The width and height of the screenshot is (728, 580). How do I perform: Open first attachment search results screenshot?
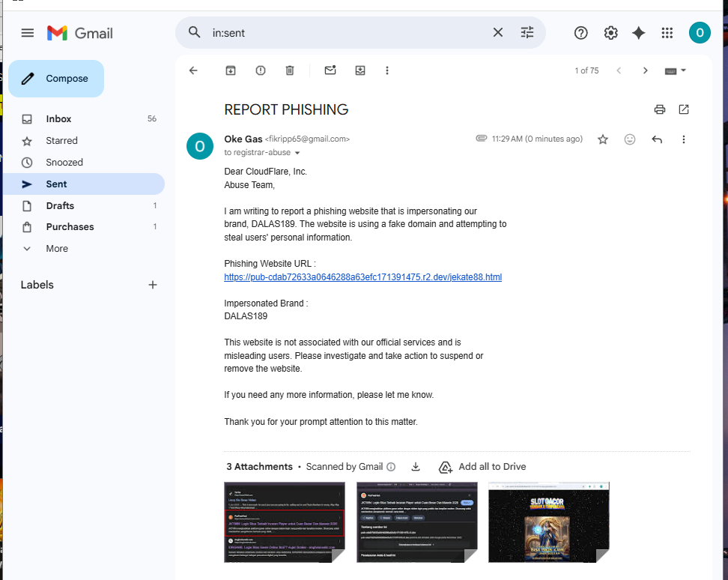pos(285,522)
